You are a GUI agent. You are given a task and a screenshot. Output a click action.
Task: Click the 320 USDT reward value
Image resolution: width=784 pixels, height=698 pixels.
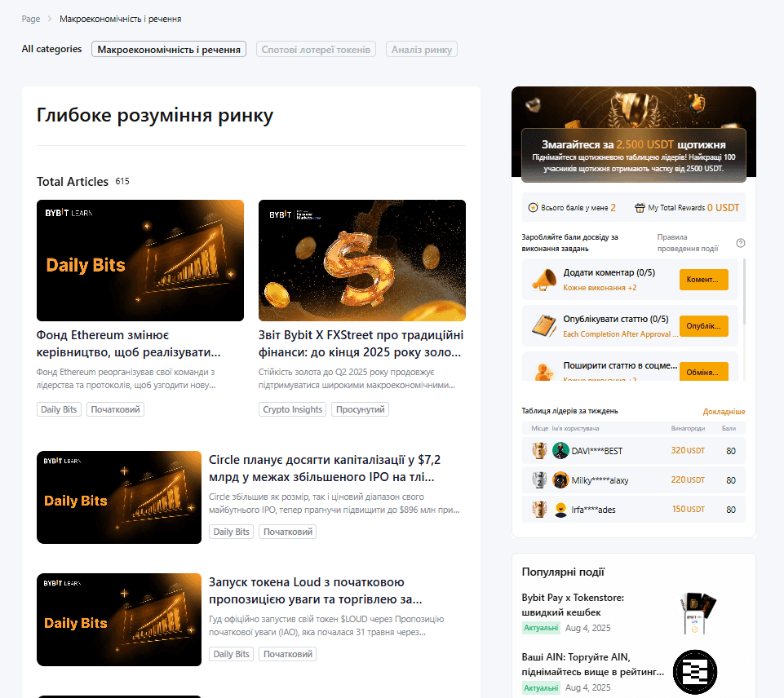[688, 451]
